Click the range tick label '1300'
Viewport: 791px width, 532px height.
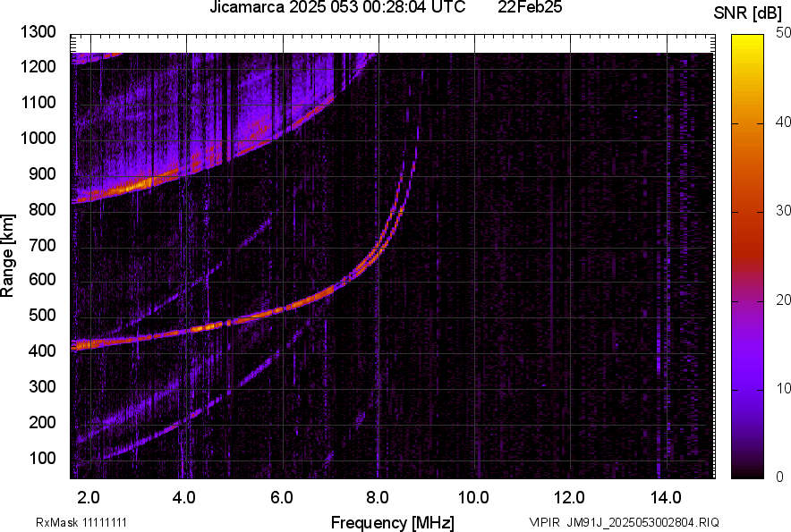[38, 32]
